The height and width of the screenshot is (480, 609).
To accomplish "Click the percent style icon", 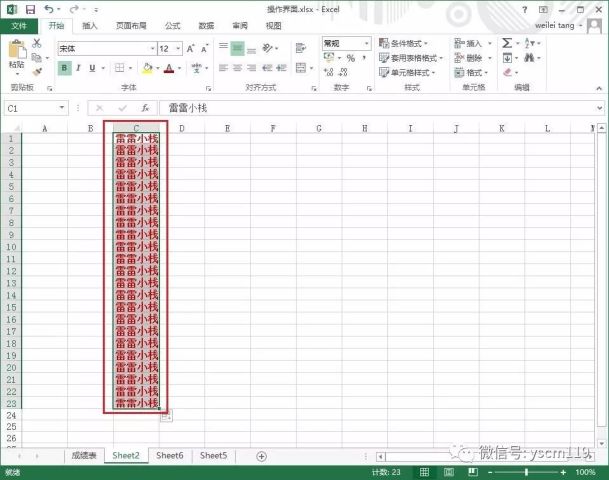I will [x=351, y=58].
